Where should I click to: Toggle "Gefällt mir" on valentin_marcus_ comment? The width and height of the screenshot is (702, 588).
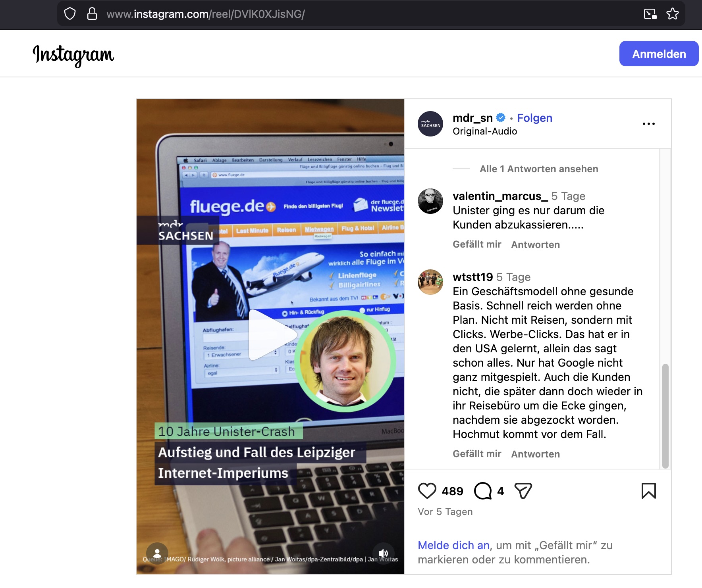[x=477, y=244]
